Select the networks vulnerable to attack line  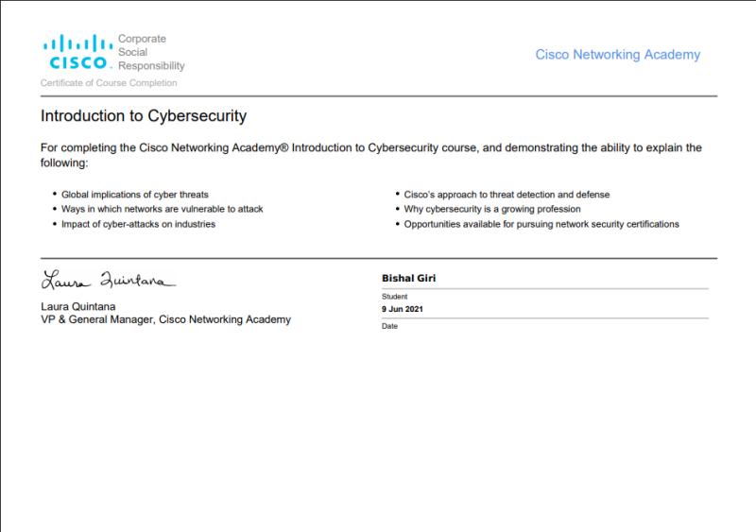[x=162, y=209]
